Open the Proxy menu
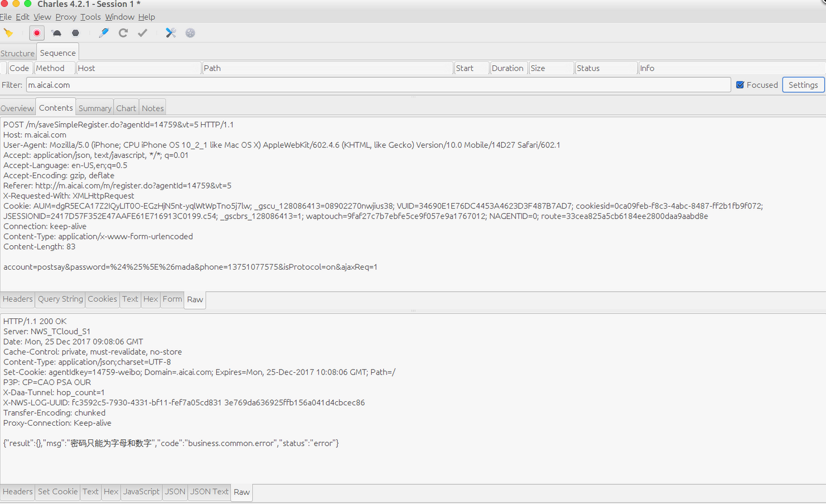This screenshot has width=826, height=504. click(x=66, y=17)
